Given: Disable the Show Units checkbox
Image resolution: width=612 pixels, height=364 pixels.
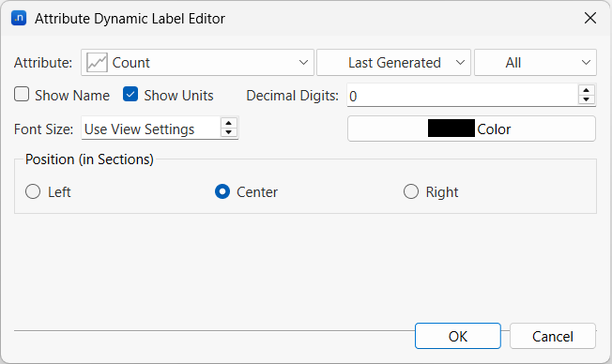Looking at the screenshot, I should point(130,95).
